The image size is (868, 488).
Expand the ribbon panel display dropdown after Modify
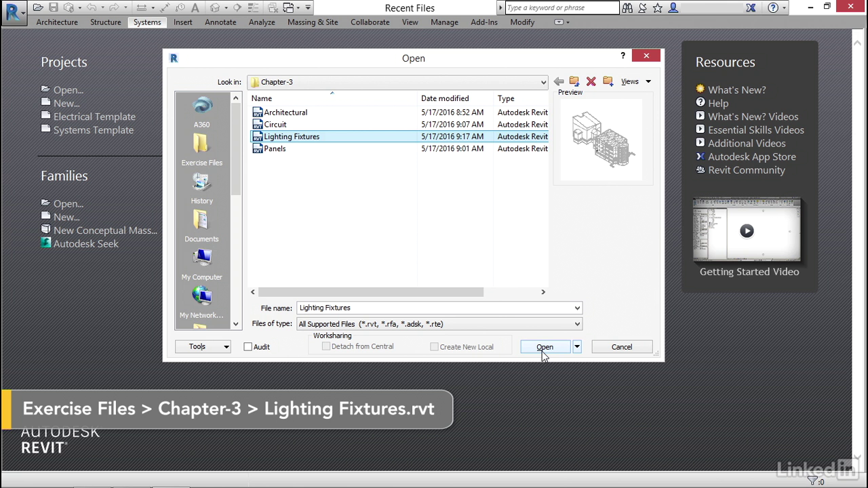coord(561,22)
